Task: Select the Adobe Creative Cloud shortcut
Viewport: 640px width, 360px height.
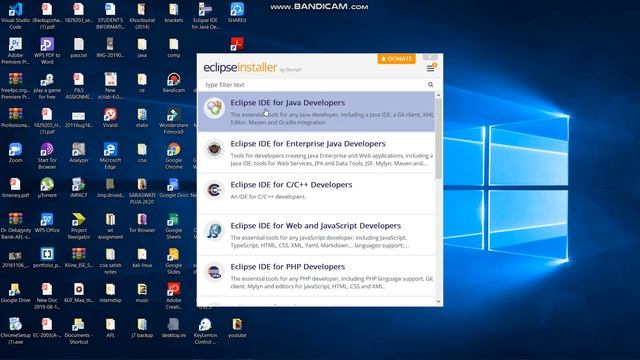Action: [x=174, y=296]
